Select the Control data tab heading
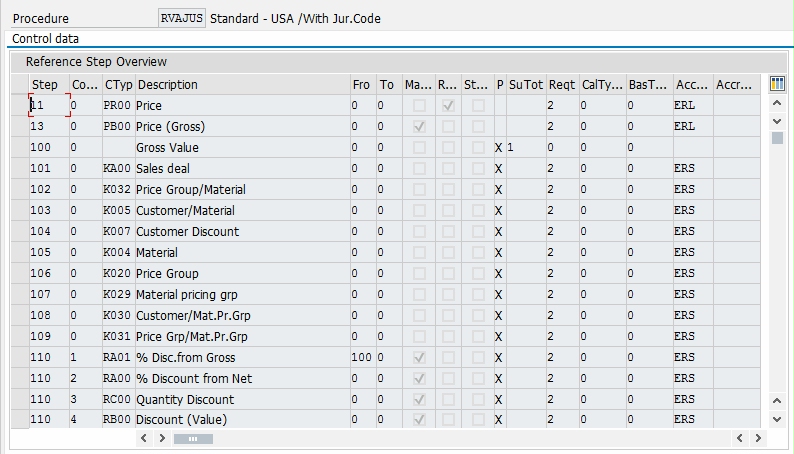Screen dimensions: 794x454 [x=46, y=39]
